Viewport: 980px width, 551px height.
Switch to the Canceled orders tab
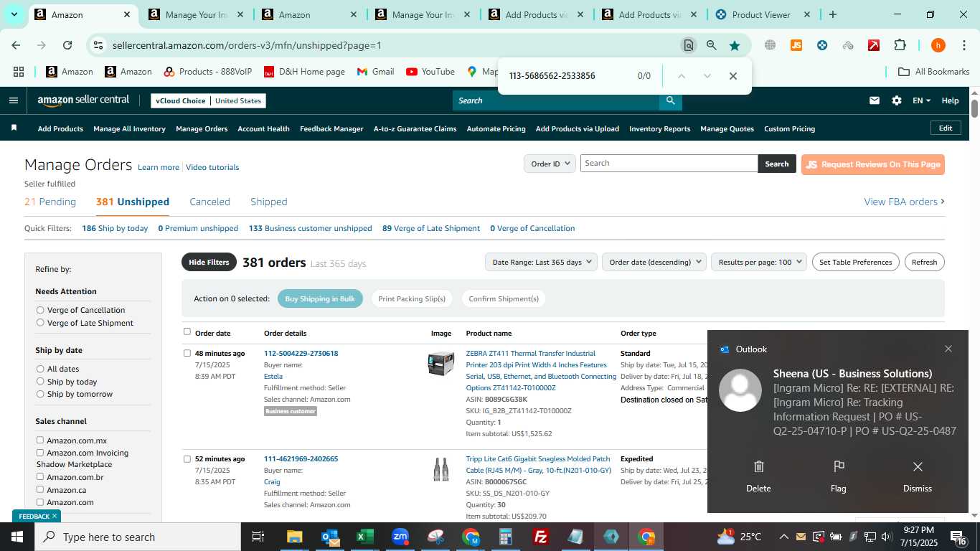pyautogui.click(x=209, y=202)
